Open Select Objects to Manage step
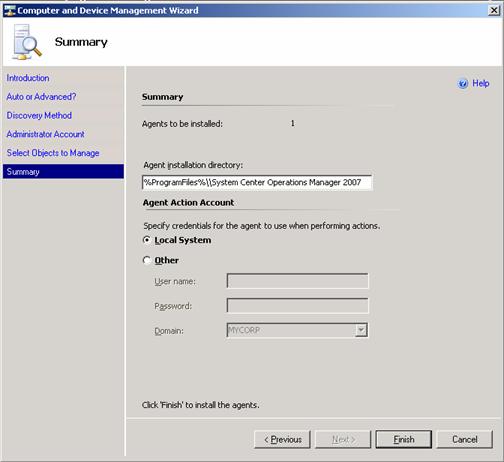Image resolution: width=504 pixels, height=462 pixels. (x=53, y=153)
